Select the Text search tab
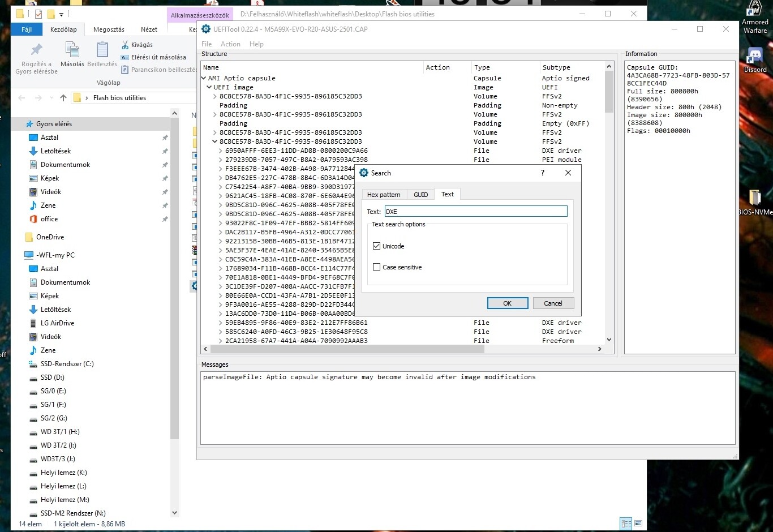 click(448, 194)
